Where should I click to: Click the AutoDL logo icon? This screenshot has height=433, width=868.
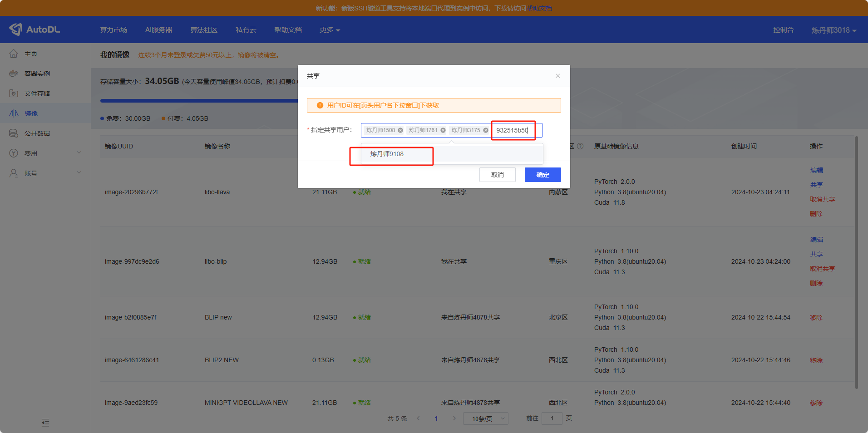pyautogui.click(x=16, y=30)
